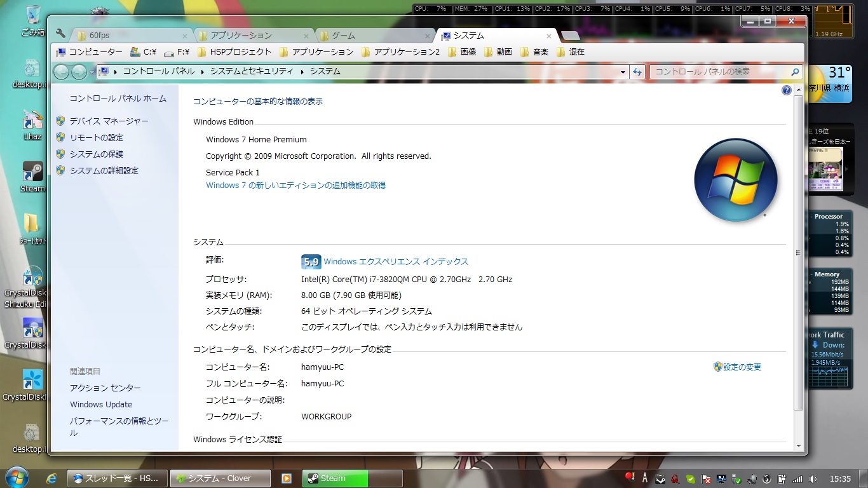Open the F:¥ drive bookmark
The height and width of the screenshot is (488, 868).
pyautogui.click(x=177, y=52)
